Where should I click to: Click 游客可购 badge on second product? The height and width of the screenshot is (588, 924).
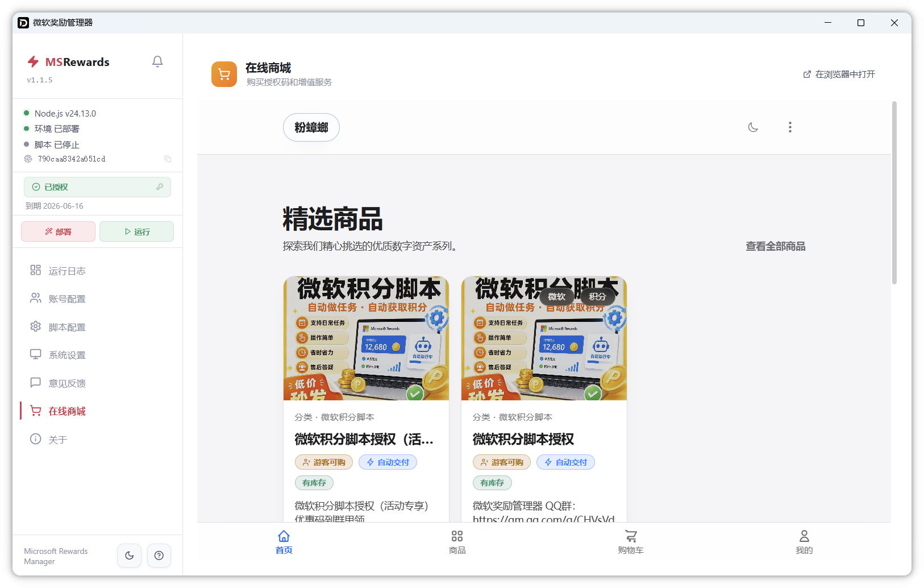click(502, 462)
